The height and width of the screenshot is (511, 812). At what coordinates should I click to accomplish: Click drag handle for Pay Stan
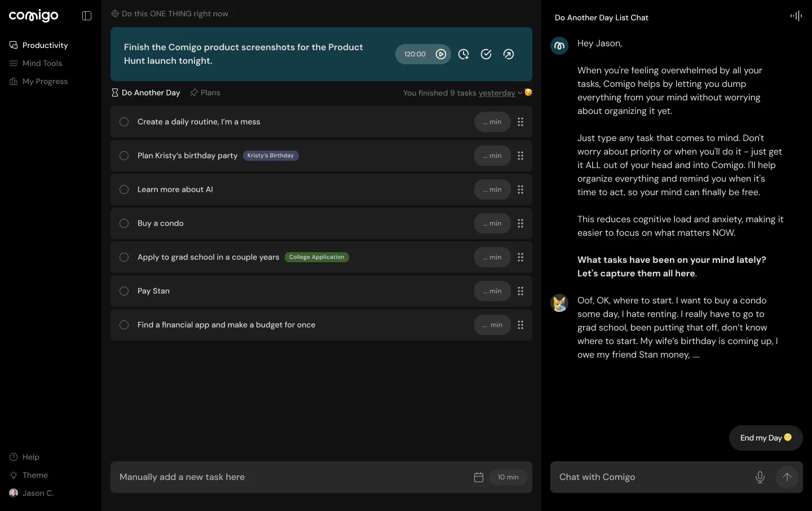(520, 291)
